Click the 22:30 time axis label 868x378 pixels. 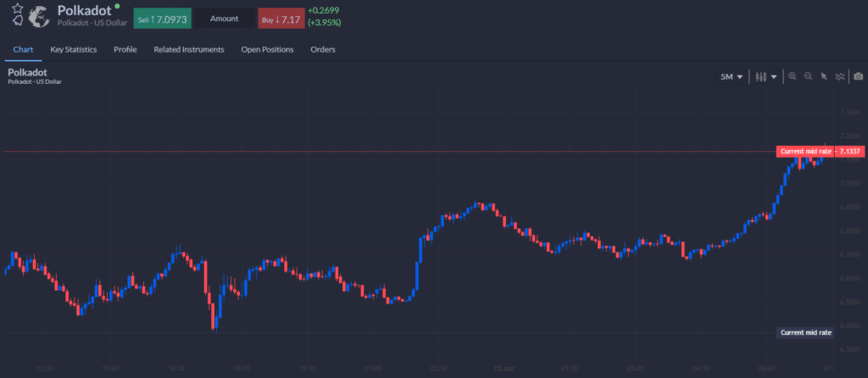(x=438, y=369)
